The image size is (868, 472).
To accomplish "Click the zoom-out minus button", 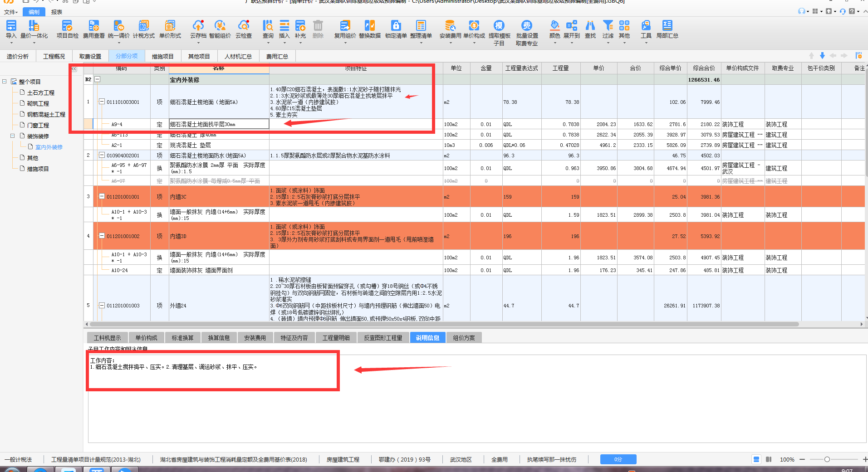I will pyautogui.click(x=802, y=459).
